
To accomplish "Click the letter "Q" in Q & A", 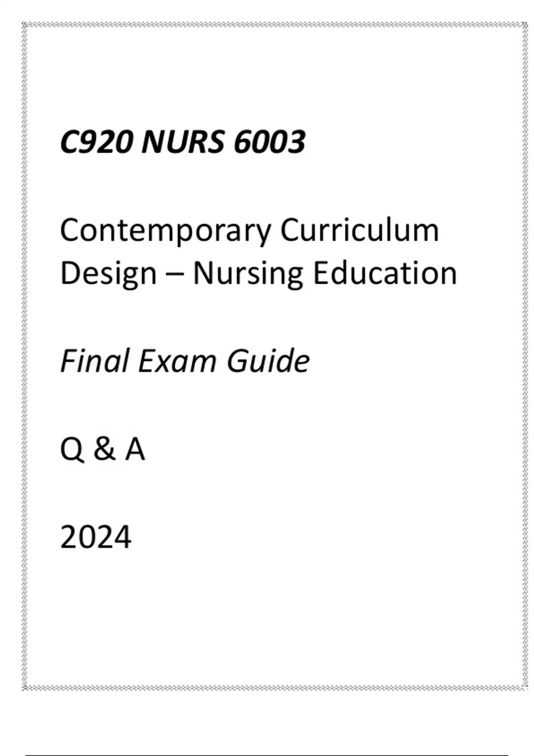I will click(72, 450).
